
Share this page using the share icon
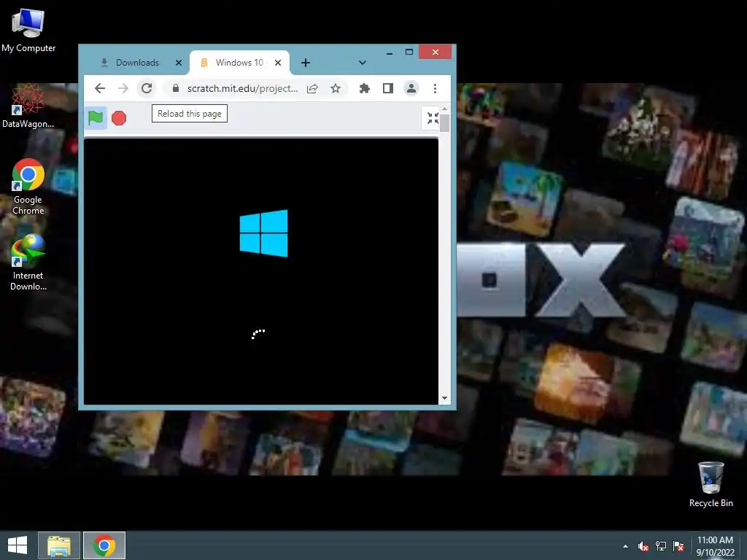[312, 88]
